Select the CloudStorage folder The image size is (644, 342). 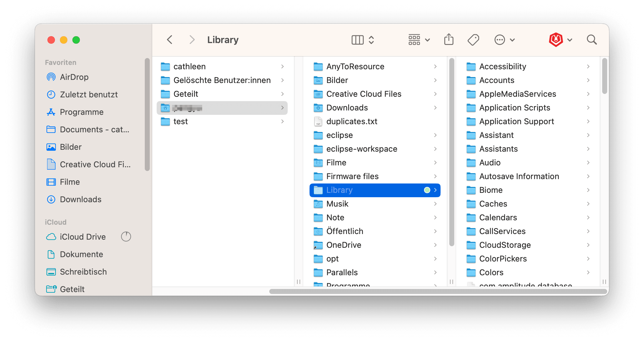[528, 245]
